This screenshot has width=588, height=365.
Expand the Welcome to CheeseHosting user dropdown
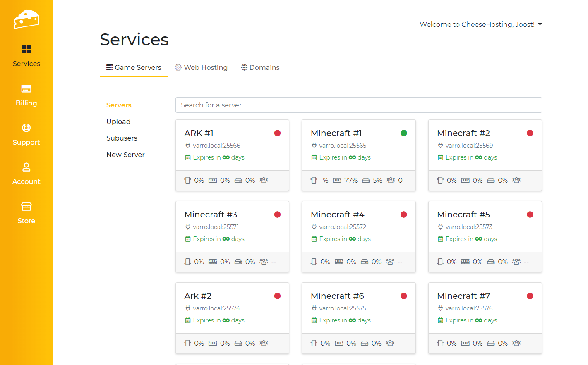click(480, 24)
